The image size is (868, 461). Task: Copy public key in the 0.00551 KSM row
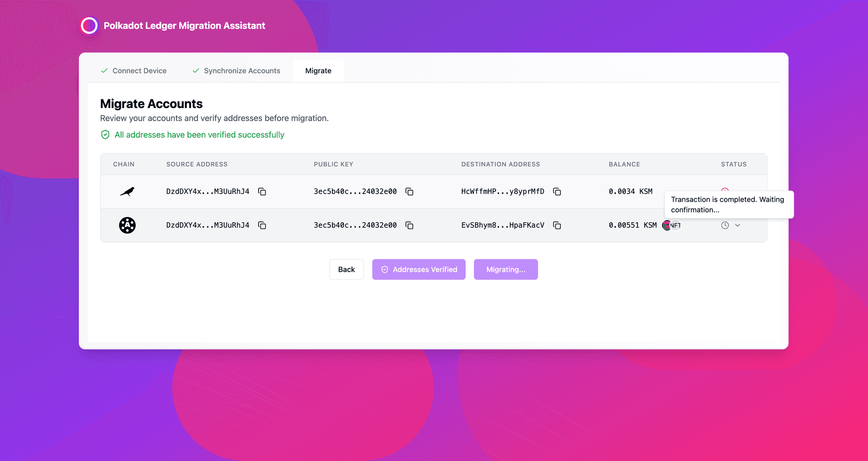409,225
